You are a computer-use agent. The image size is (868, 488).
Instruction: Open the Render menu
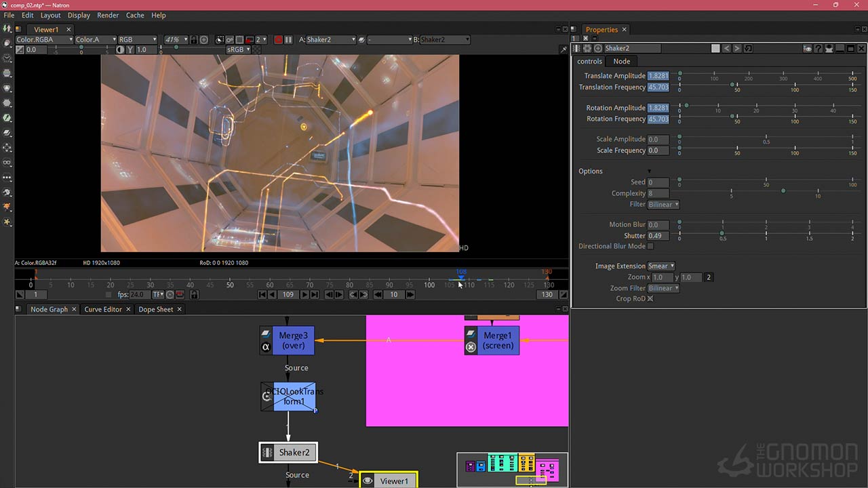[x=108, y=15]
